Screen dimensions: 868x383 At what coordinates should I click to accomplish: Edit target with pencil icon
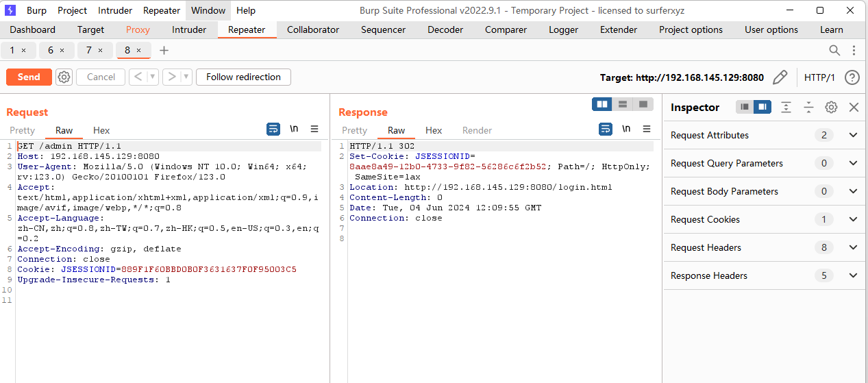[x=780, y=77]
